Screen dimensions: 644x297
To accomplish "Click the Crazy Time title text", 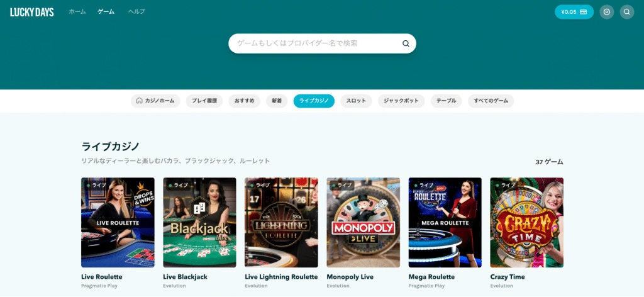I will (x=508, y=277).
